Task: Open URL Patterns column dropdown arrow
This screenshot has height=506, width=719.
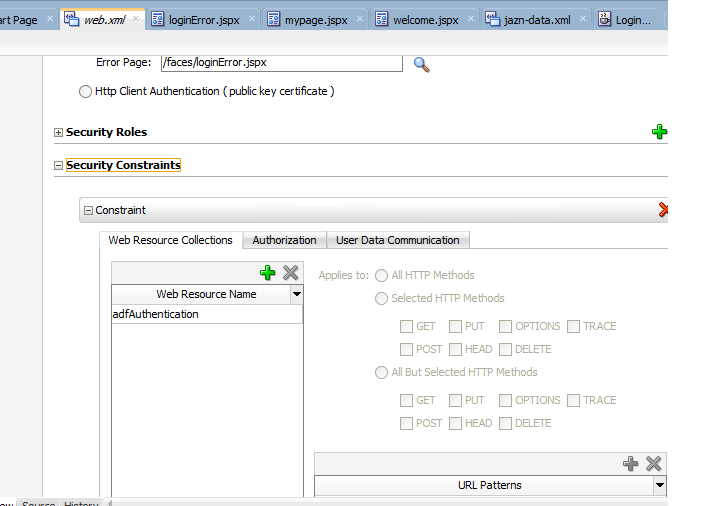Action: pos(660,485)
